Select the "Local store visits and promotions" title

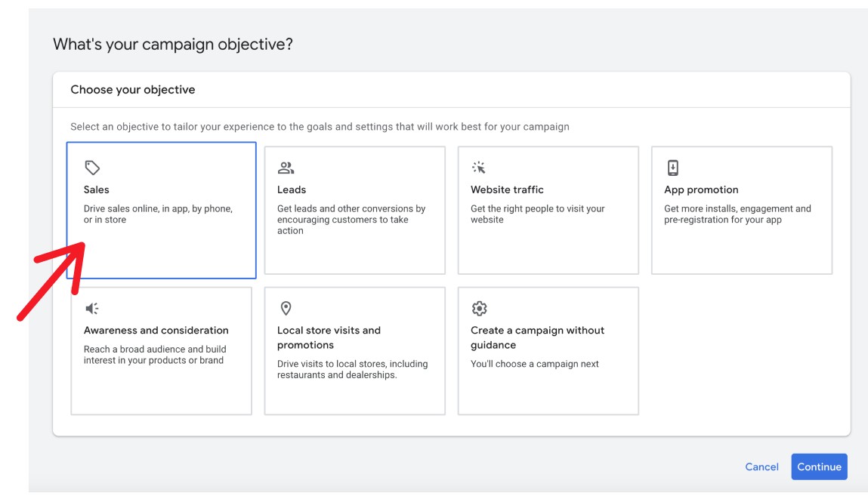(x=329, y=337)
